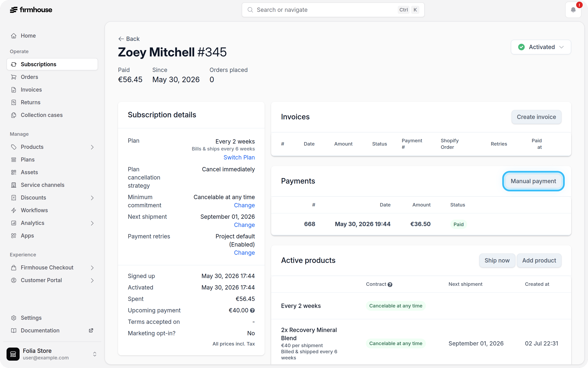The image size is (588, 368).
Task: Open Invoices in the sidebar
Action: point(52,90)
